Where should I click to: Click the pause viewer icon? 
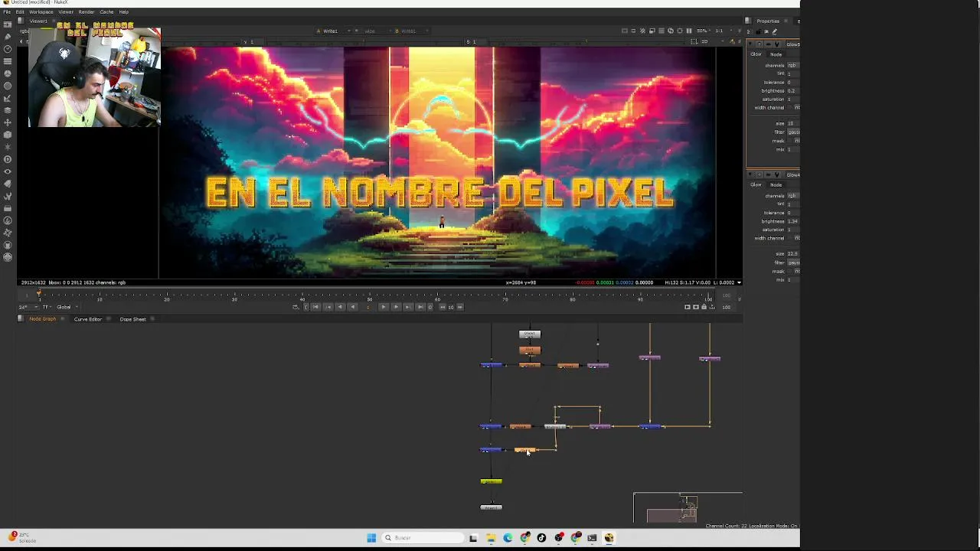(688, 31)
